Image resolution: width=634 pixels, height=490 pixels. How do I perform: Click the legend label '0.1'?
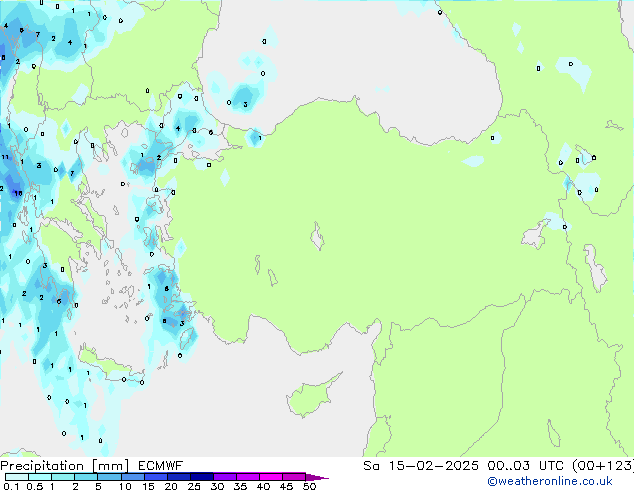coord(11,486)
